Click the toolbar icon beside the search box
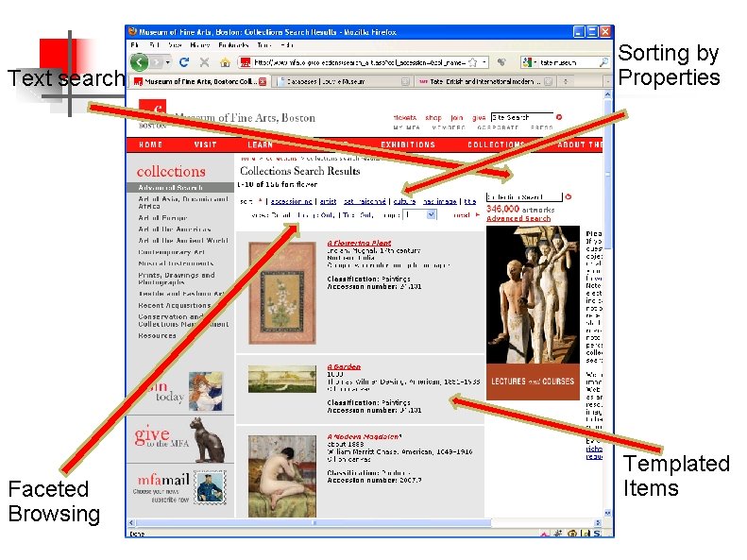 pos(501,62)
